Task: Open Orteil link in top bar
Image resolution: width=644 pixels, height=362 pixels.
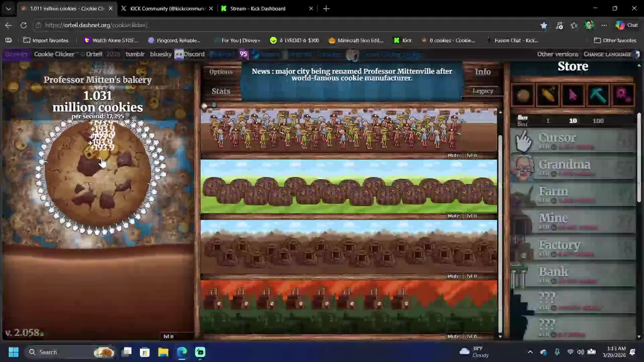Action: click(94, 54)
